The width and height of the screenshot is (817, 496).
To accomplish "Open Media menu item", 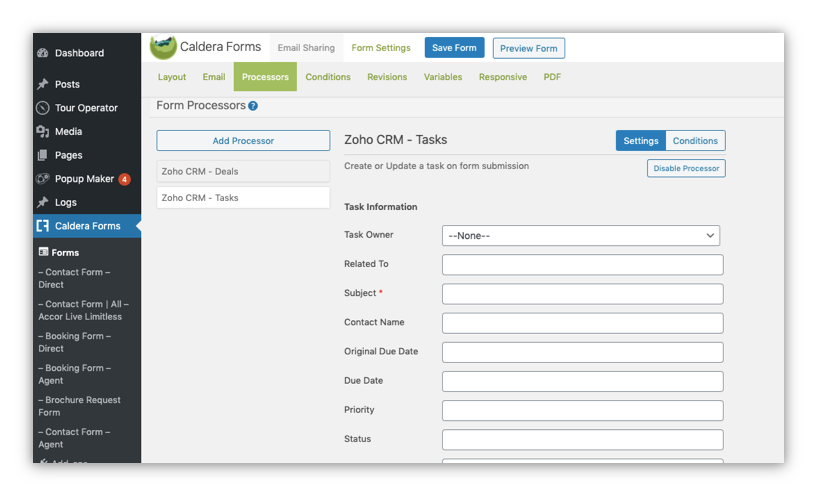I will (68, 131).
